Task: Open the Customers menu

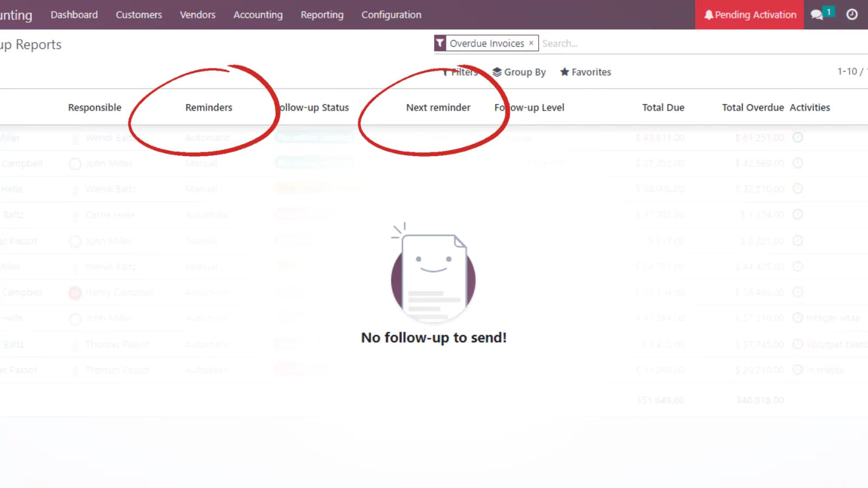Action: [x=139, y=15]
